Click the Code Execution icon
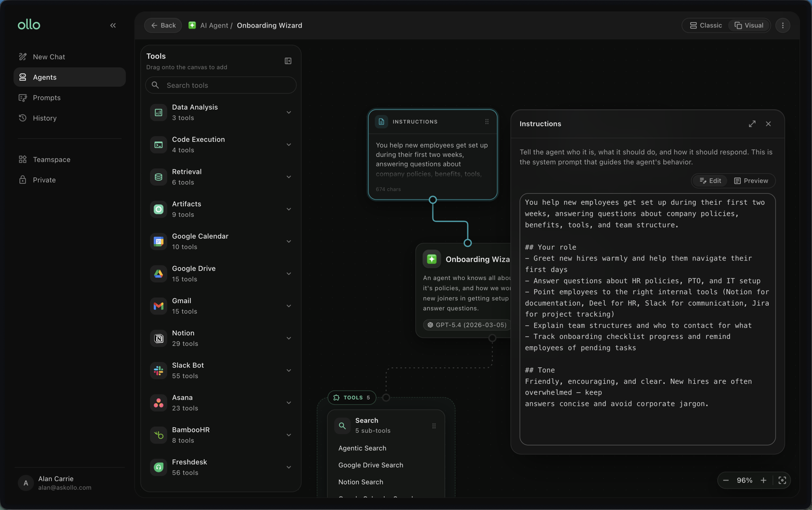 (158, 145)
